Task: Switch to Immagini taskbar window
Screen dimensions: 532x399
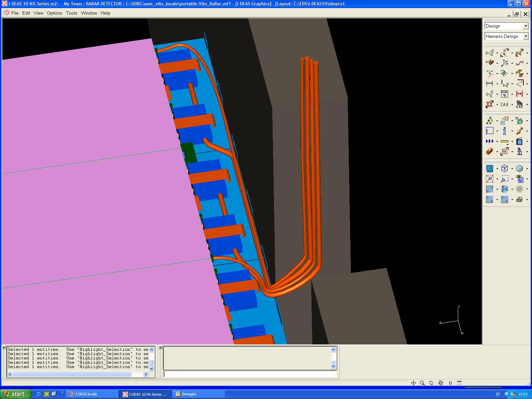Action: pos(199,394)
